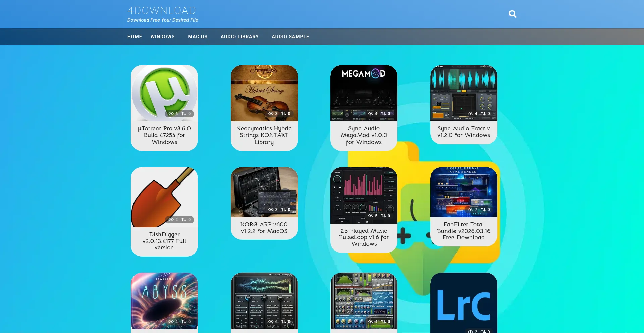The height and width of the screenshot is (333, 644).
Task: Open Neocymatics Hybrid Strings KONTAKT Library link
Action: [264, 135]
